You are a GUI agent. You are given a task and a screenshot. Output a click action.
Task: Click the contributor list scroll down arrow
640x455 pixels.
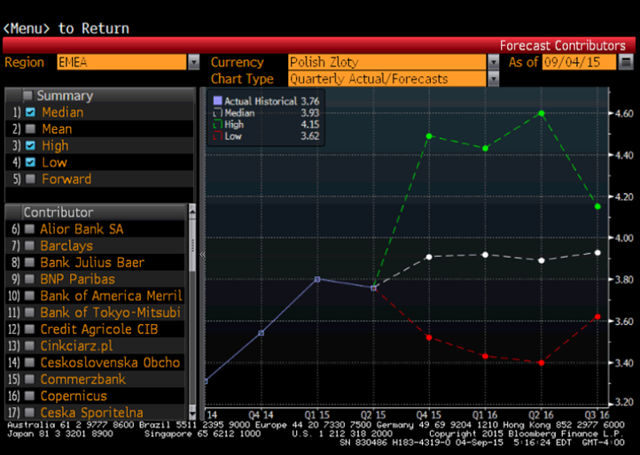(x=192, y=411)
